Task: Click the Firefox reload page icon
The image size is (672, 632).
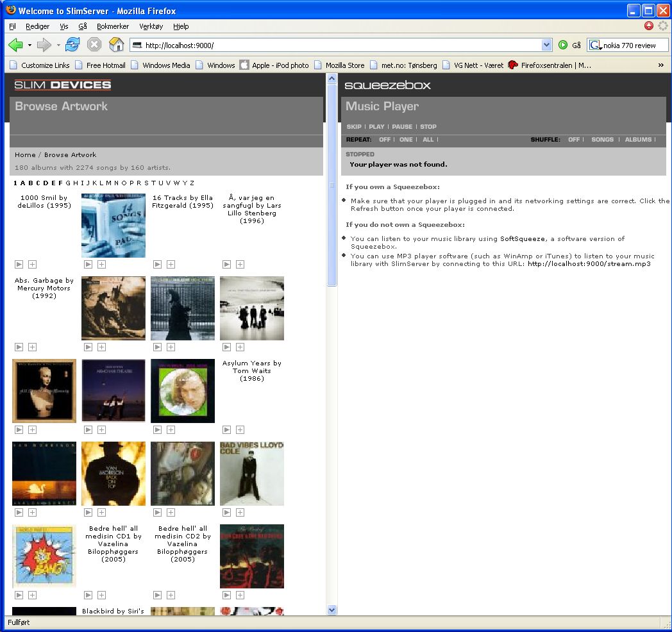Action: [x=72, y=45]
